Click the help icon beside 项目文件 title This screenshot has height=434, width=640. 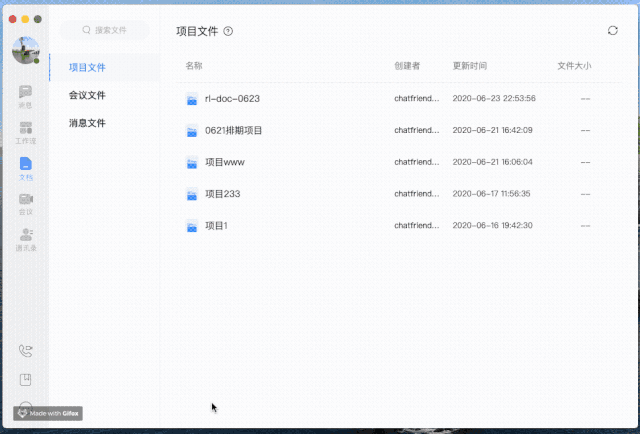tap(228, 32)
